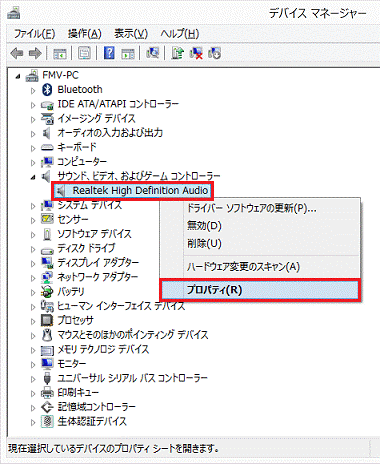
Task: Select the ディスク ドライブ tree row
Action: click(x=86, y=248)
